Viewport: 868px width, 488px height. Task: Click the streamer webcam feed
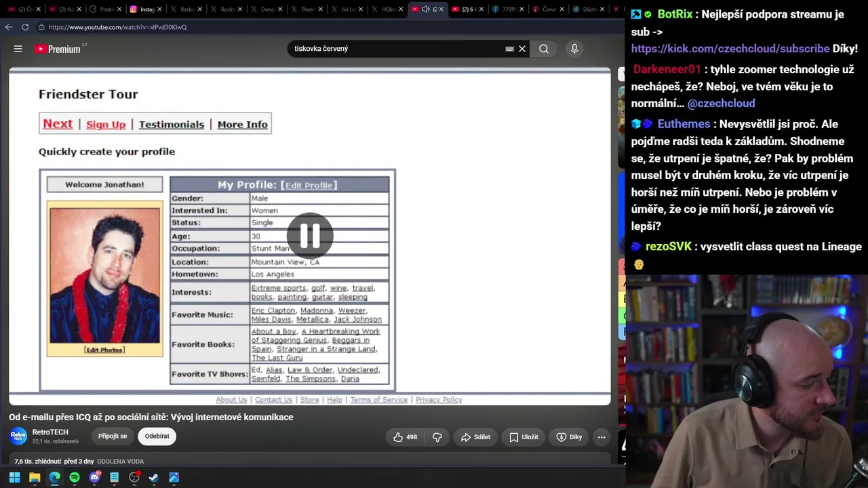(x=746, y=381)
